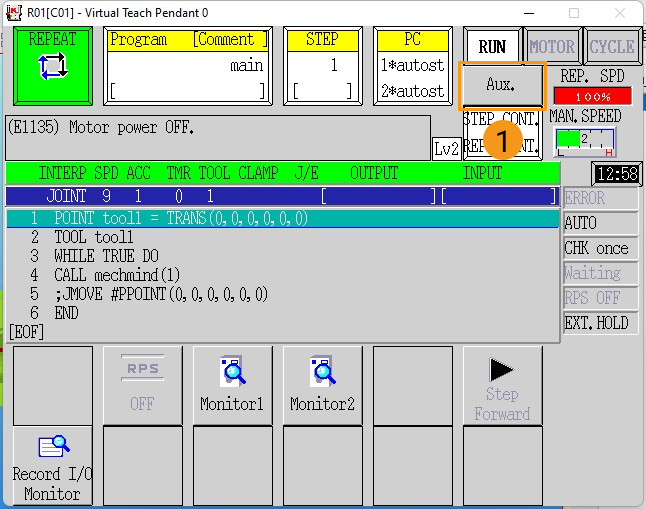This screenshot has height=509, width=646.
Task: Click the ERROR status indicator
Action: [600, 198]
